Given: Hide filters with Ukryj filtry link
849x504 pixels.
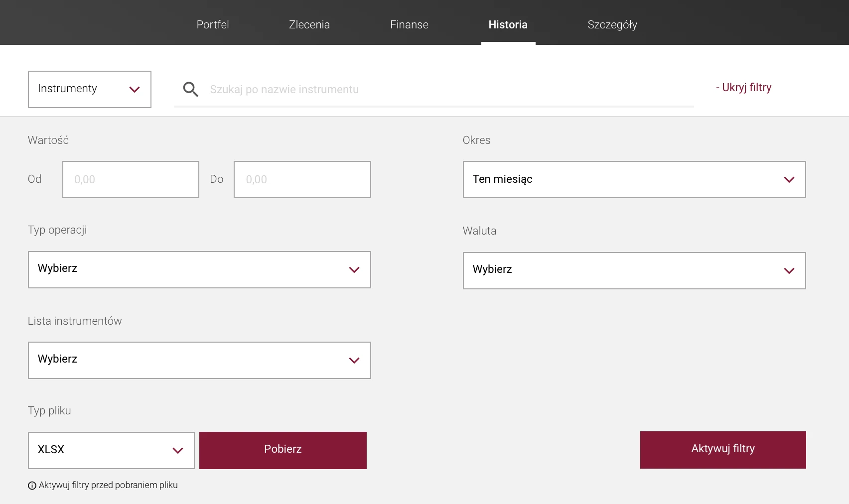Looking at the screenshot, I should point(743,88).
